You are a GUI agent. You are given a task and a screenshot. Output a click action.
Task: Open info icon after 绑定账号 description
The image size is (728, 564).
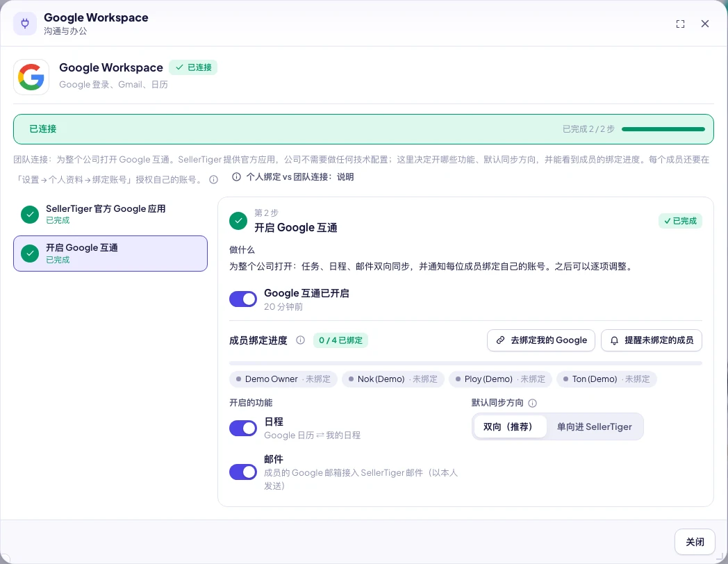(213, 180)
